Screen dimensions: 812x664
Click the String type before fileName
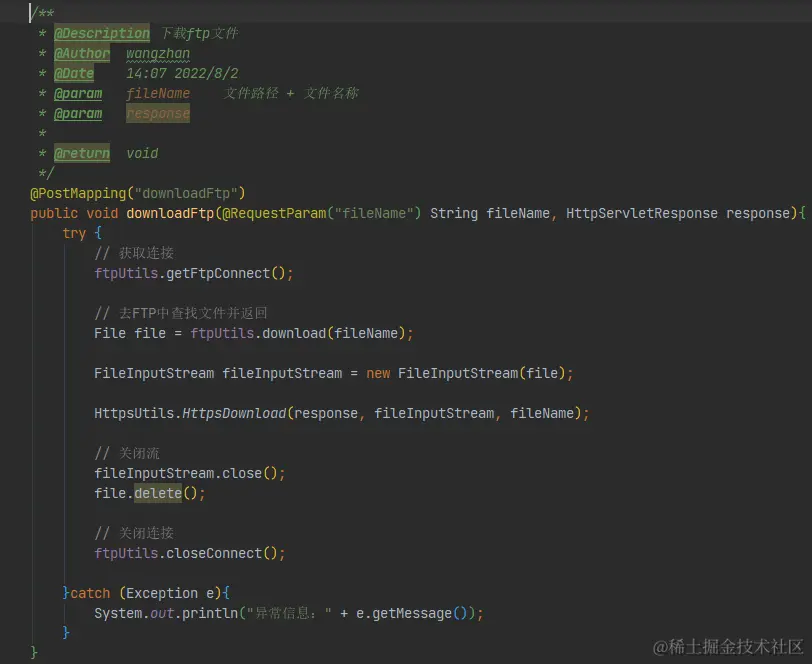click(454, 213)
